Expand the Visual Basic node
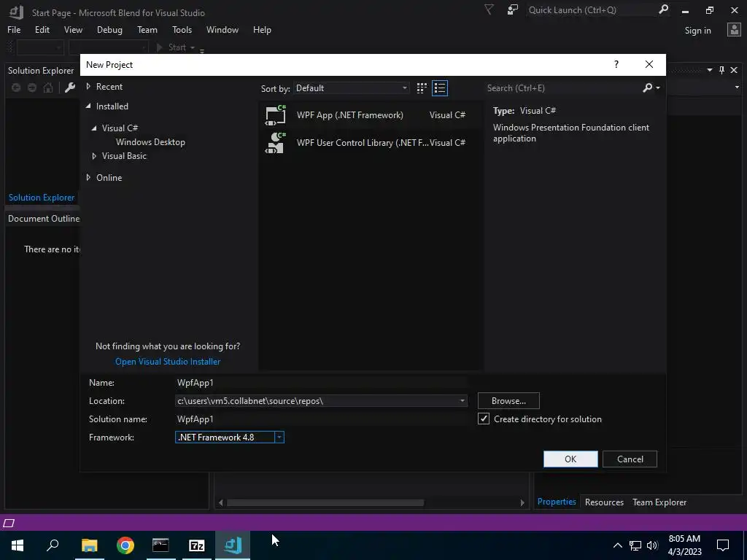747x560 pixels. pos(94,156)
